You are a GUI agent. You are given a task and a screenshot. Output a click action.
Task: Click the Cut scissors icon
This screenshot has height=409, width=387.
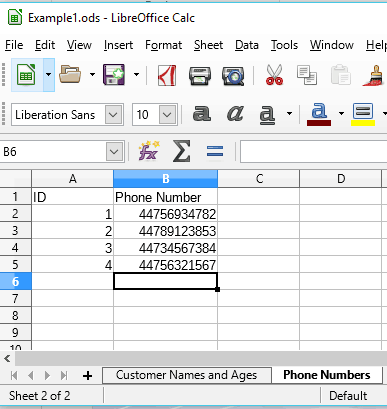click(274, 75)
